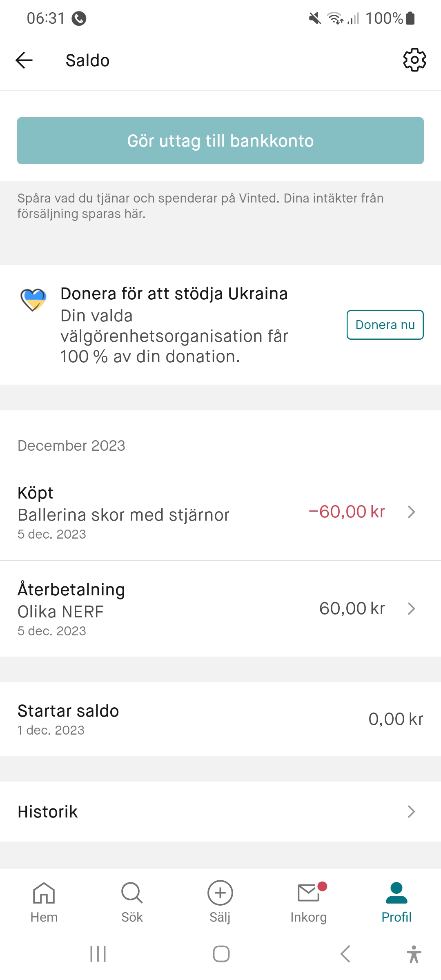The image size is (441, 980).
Task: Tap the system back navigation arrow
Action: tap(345, 954)
